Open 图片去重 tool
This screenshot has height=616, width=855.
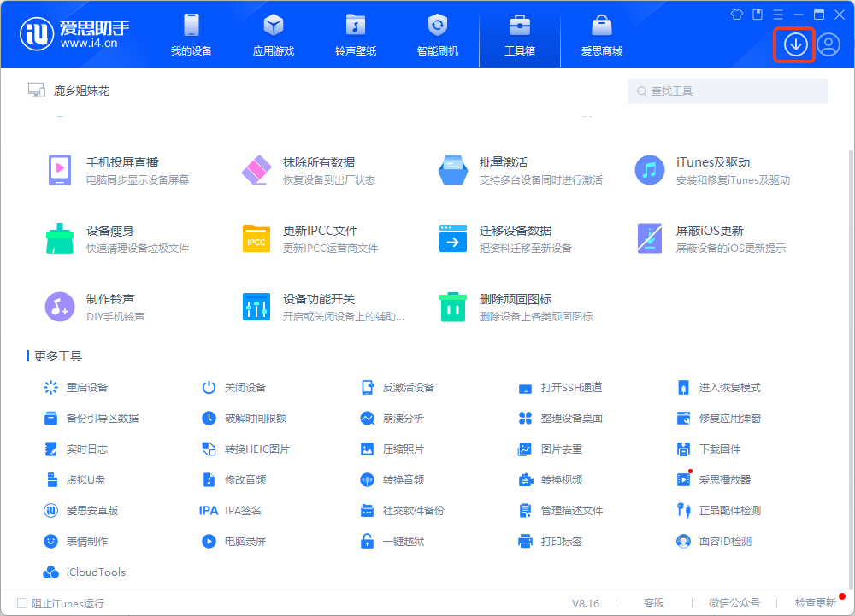(550, 449)
